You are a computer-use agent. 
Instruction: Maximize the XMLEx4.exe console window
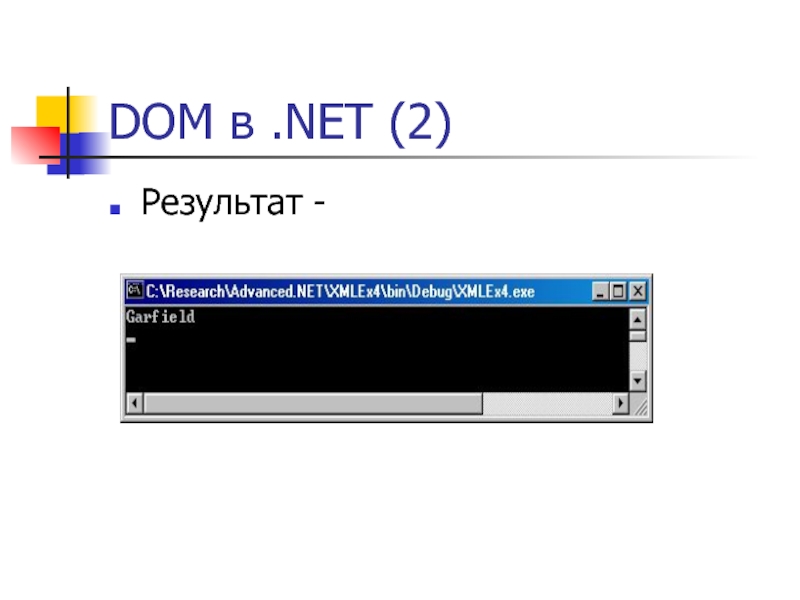(x=618, y=291)
